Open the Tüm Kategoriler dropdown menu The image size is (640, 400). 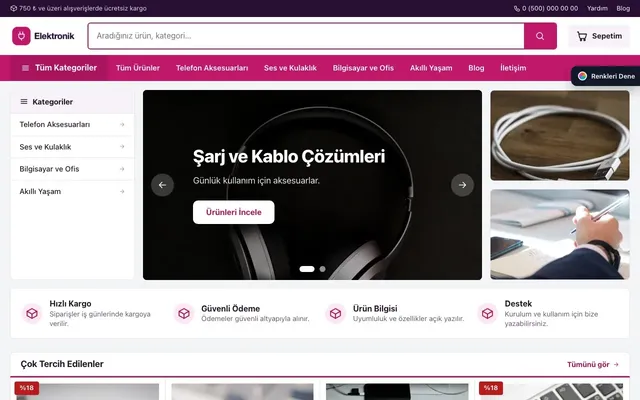[59, 68]
